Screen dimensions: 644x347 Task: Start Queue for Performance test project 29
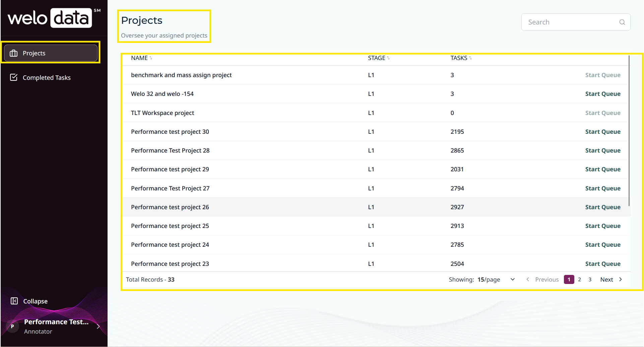point(603,169)
